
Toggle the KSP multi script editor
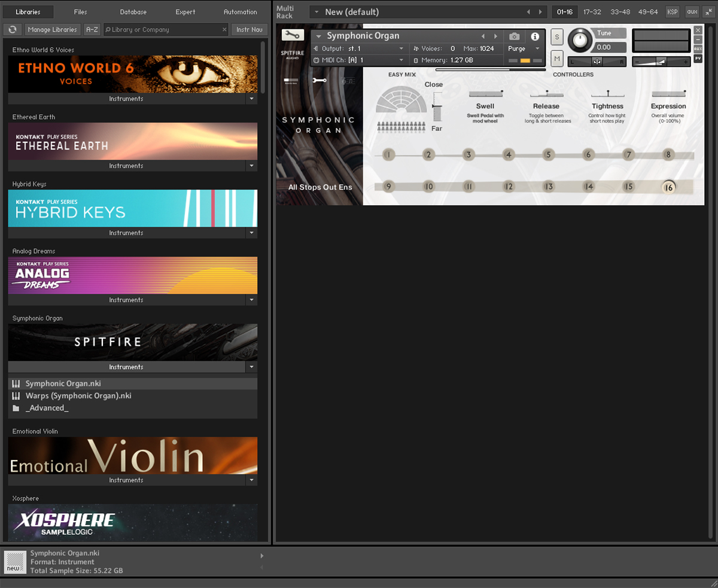coord(673,12)
